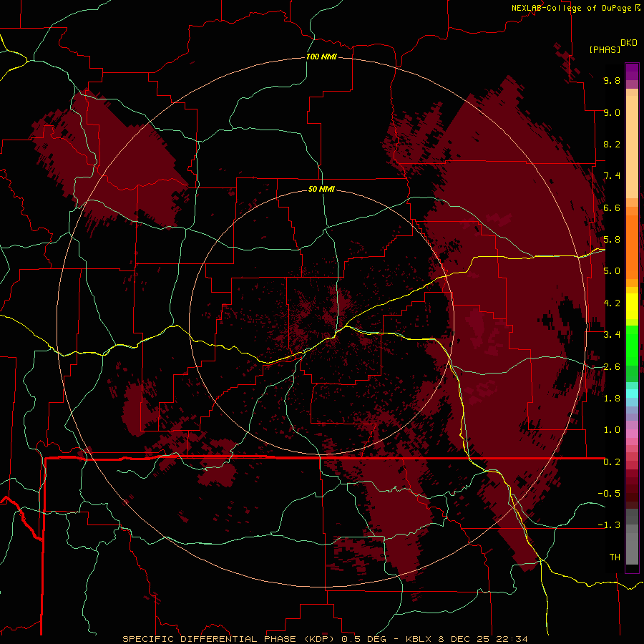The image size is (644, 644).
Task: Click the -1.3 value on color scale
Action: (609, 525)
